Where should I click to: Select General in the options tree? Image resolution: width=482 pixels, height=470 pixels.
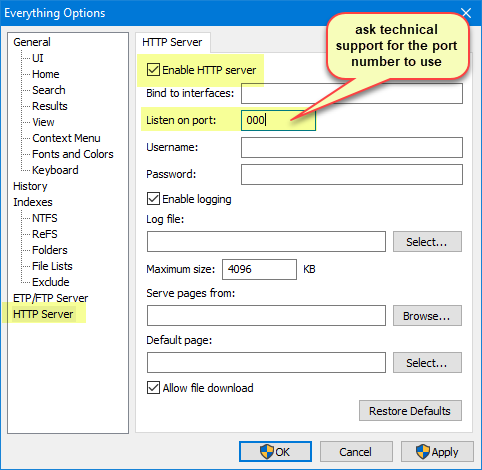coord(32,42)
